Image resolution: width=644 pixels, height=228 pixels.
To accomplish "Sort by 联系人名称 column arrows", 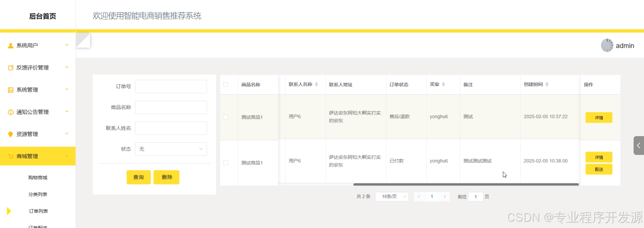I will 316,84.
